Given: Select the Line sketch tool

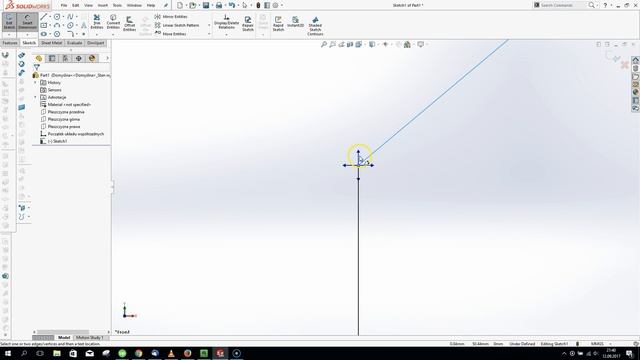Looking at the screenshot, I should pyautogui.click(x=44, y=17).
